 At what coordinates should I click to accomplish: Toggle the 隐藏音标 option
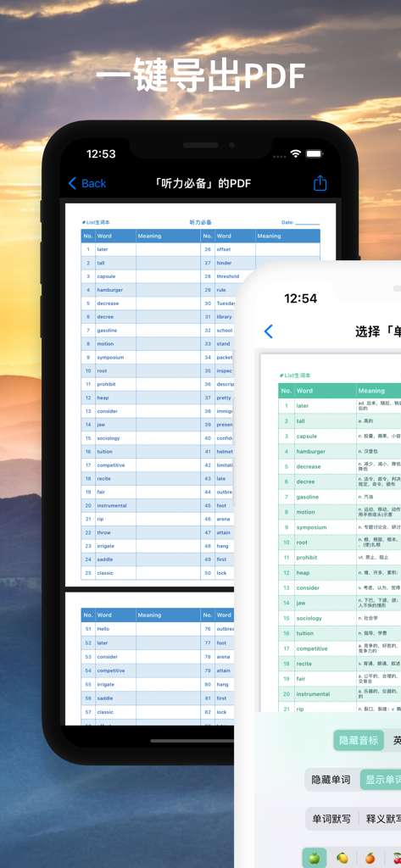point(359,741)
